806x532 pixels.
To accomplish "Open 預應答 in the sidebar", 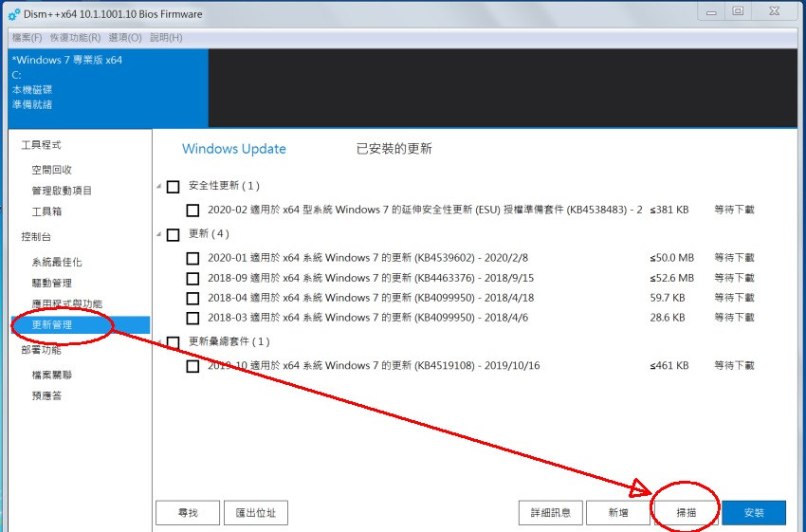I will pyautogui.click(x=46, y=395).
